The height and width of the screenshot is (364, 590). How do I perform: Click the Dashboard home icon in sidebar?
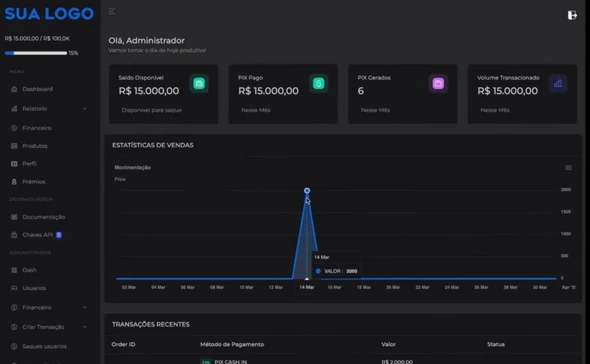coord(14,89)
